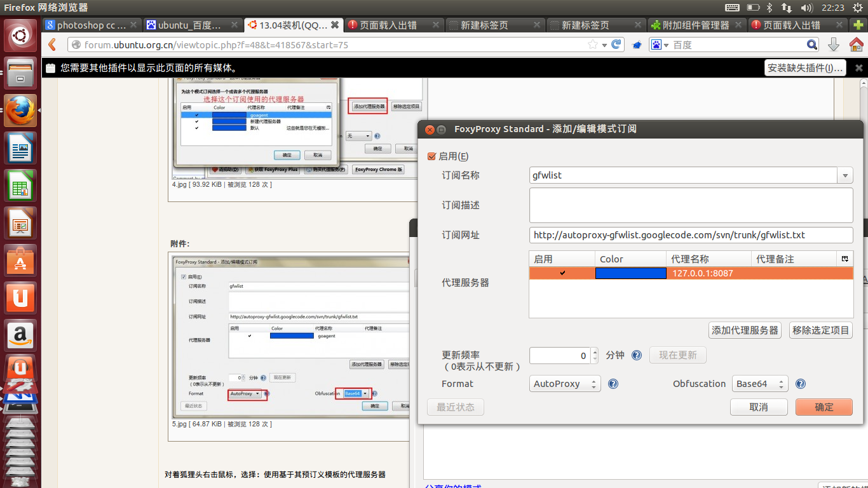Go to the Firefox home page
868x488 pixels.
pyautogui.click(x=855, y=45)
